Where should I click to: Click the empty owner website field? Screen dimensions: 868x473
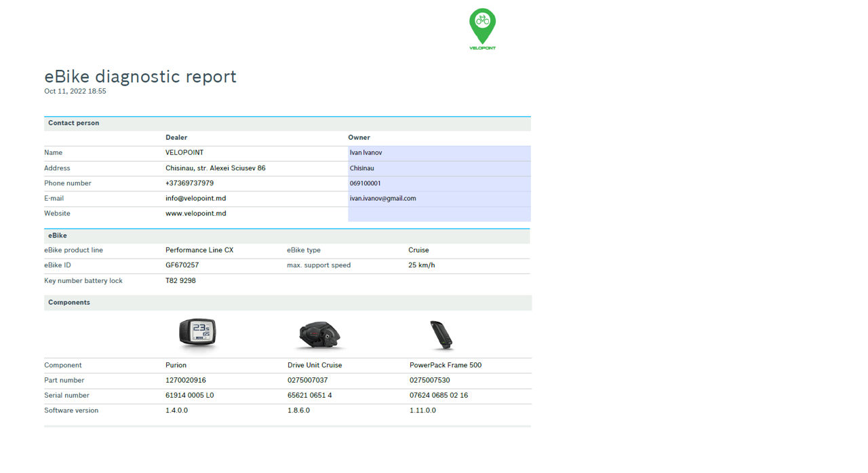point(439,214)
